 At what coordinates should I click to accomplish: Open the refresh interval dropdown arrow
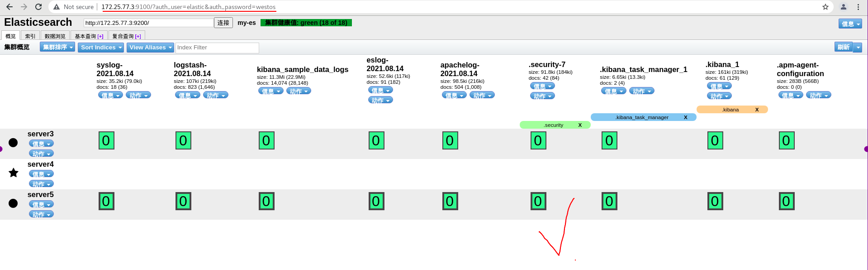pyautogui.click(x=858, y=47)
